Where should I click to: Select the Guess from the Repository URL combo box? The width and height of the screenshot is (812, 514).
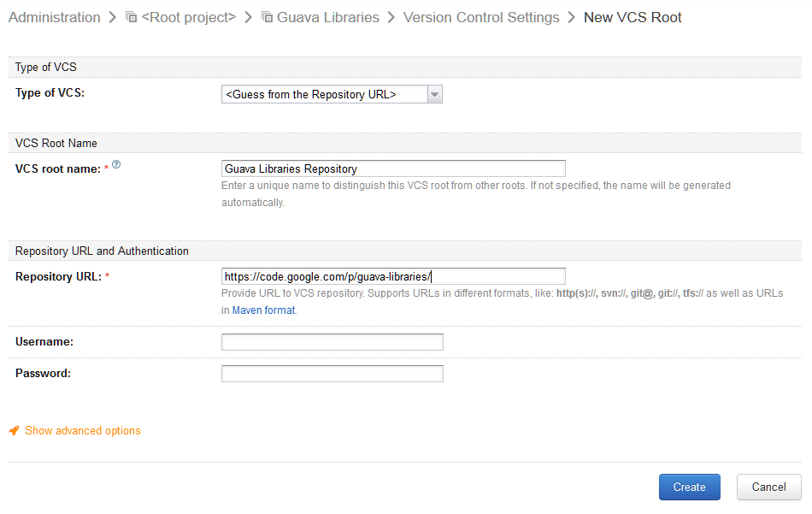332,94
